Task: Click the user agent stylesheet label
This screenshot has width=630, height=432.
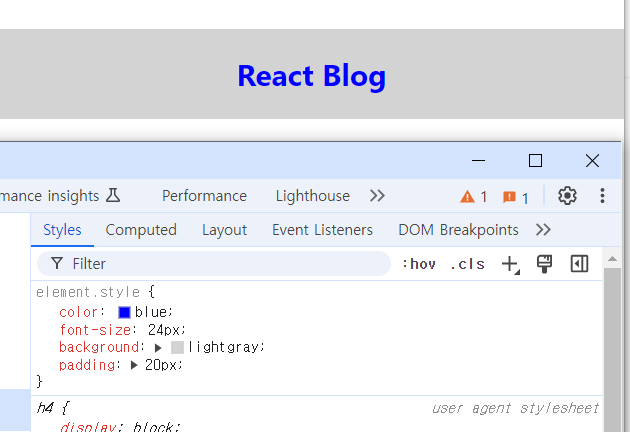Action: point(515,408)
